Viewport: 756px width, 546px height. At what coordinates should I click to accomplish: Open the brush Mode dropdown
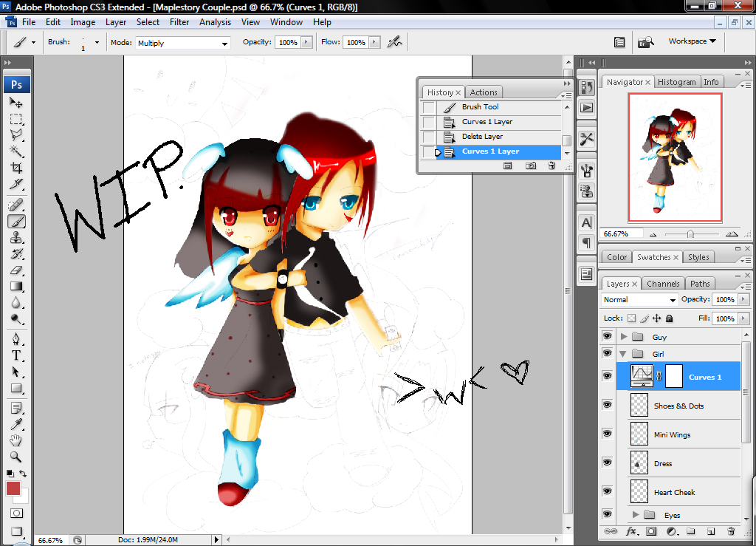(183, 43)
